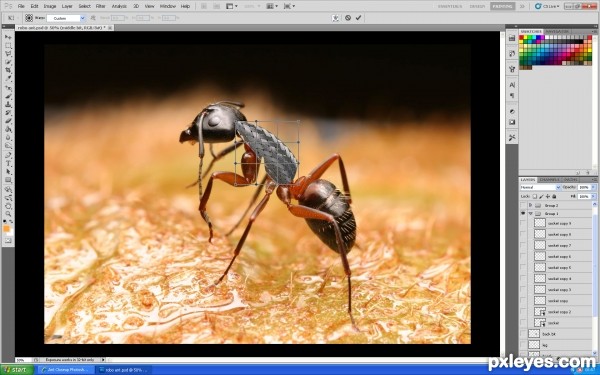Image resolution: width=600 pixels, height=375 pixels.
Task: Switch to the Essentials workspace
Action: coord(450,6)
